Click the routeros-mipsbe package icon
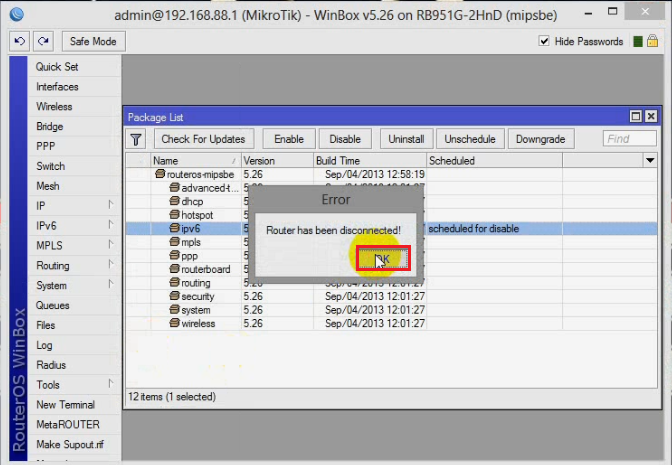Screen dimensions: 672x465 coord(160,174)
